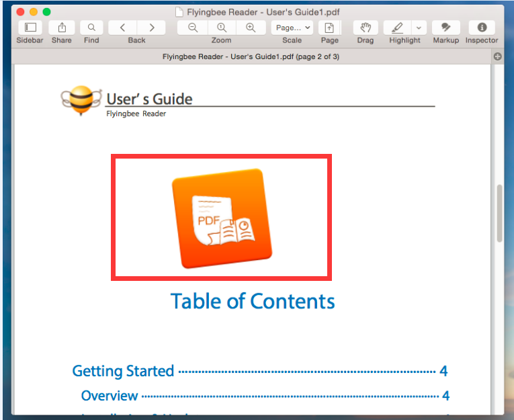514x420 pixels.
Task: Add a new tab with plus button
Action: click(x=498, y=56)
